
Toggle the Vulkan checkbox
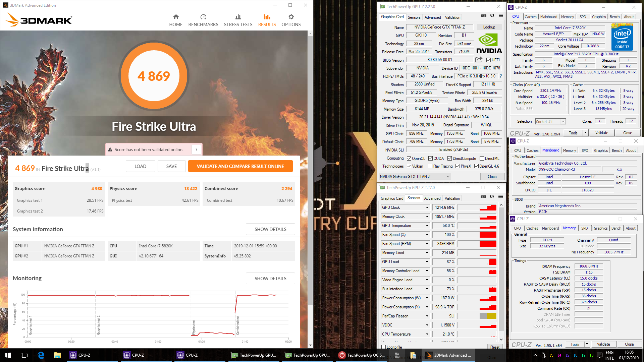pos(409,166)
